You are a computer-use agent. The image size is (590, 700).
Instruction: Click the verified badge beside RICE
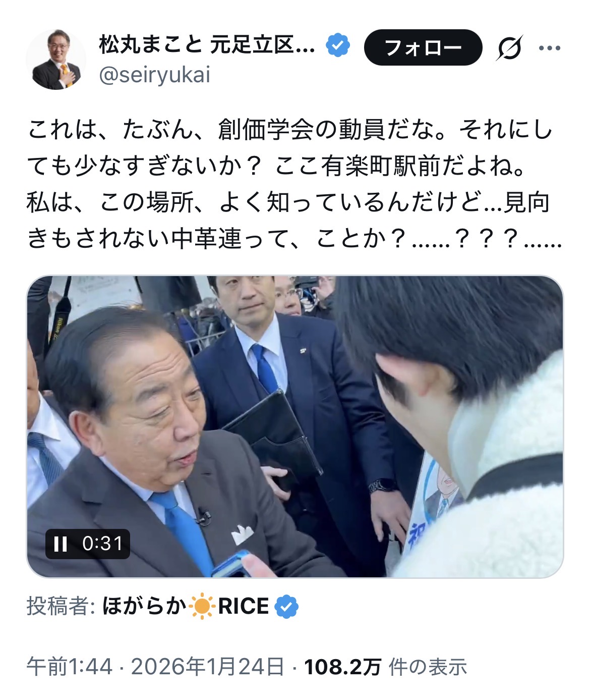click(286, 606)
